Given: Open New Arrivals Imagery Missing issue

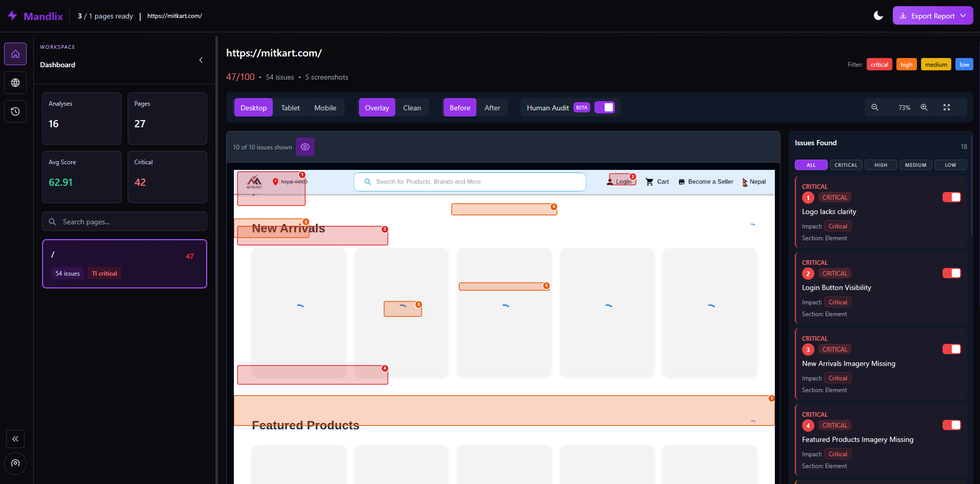Looking at the screenshot, I should coord(881,365).
